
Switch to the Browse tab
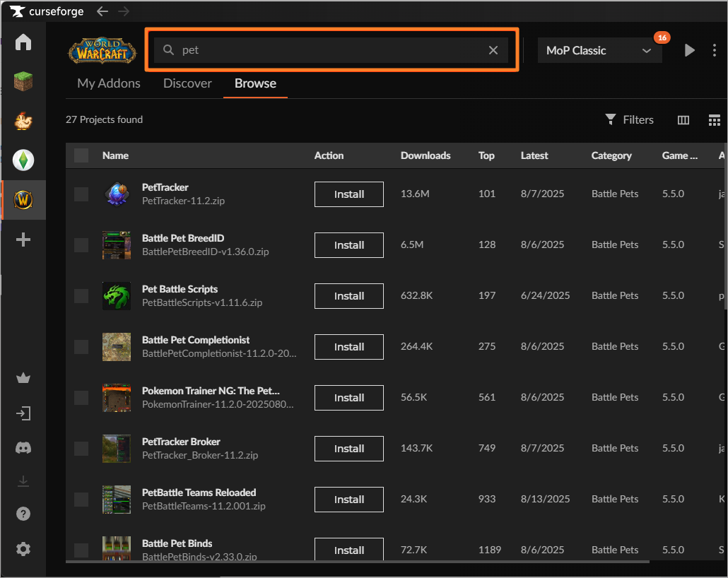[255, 83]
